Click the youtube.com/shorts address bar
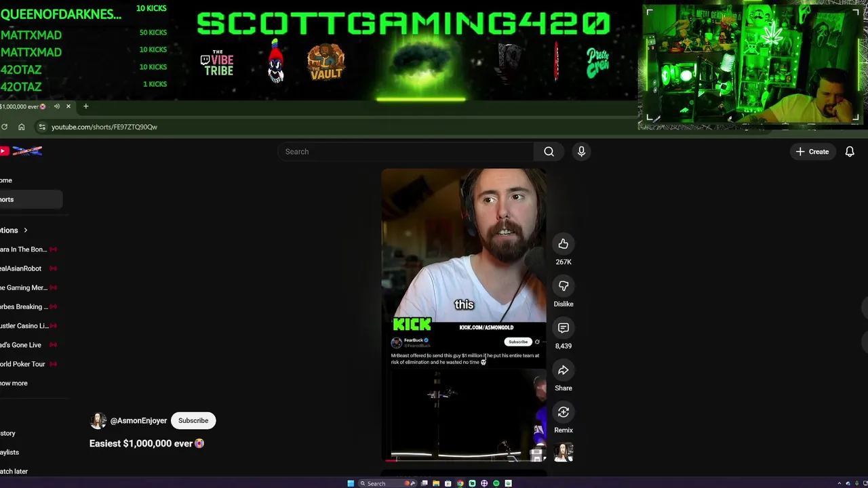868x488 pixels. tap(104, 127)
